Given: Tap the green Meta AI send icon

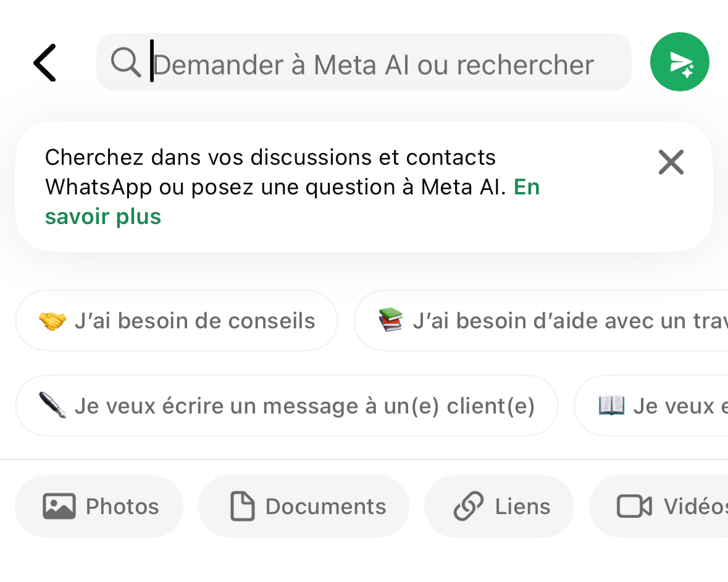Looking at the screenshot, I should pos(679,62).
